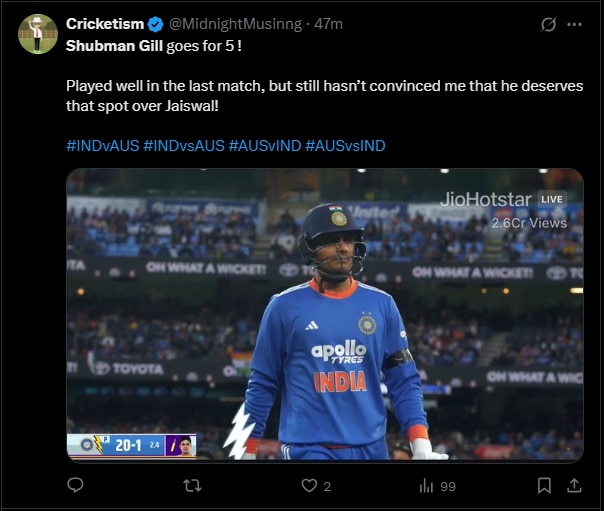Repost this tweet using retweet icon
Screen dimensions: 604x511
point(194,485)
